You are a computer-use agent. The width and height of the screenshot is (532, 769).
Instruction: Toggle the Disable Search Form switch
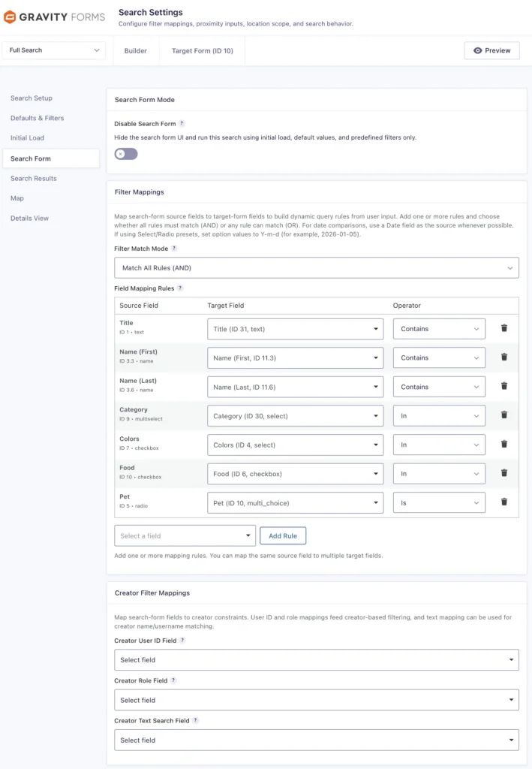point(126,154)
